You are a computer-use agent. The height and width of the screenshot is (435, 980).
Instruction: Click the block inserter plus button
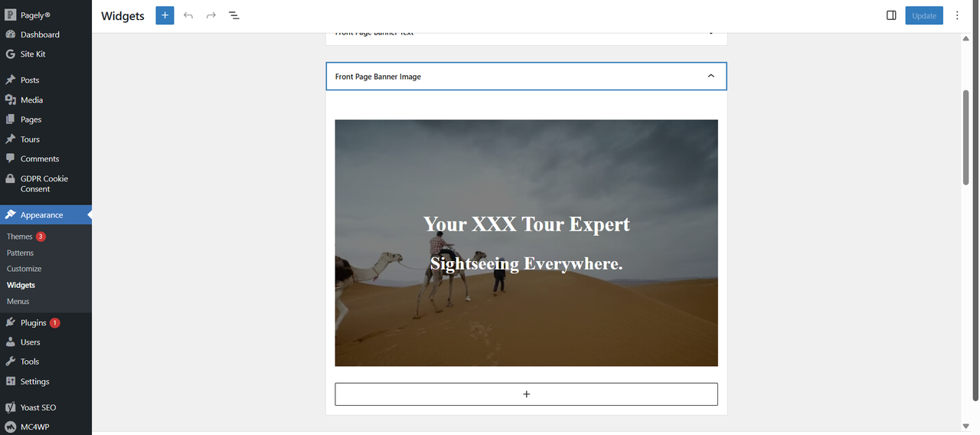pyautogui.click(x=165, y=15)
